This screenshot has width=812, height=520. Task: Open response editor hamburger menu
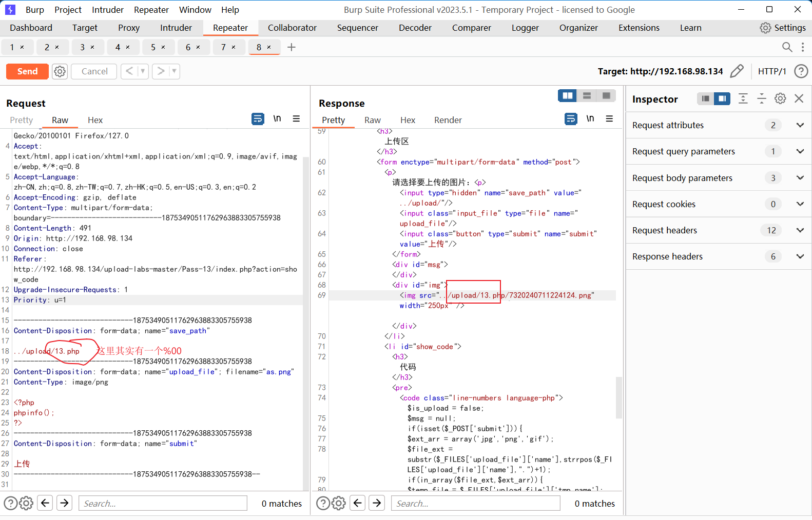(609, 118)
